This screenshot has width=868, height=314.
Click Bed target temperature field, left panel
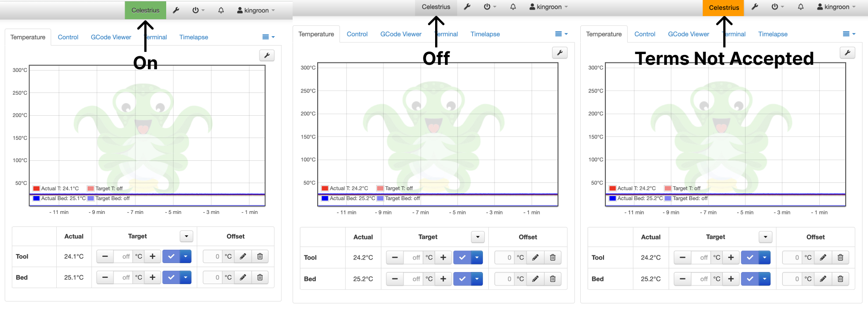123,277
